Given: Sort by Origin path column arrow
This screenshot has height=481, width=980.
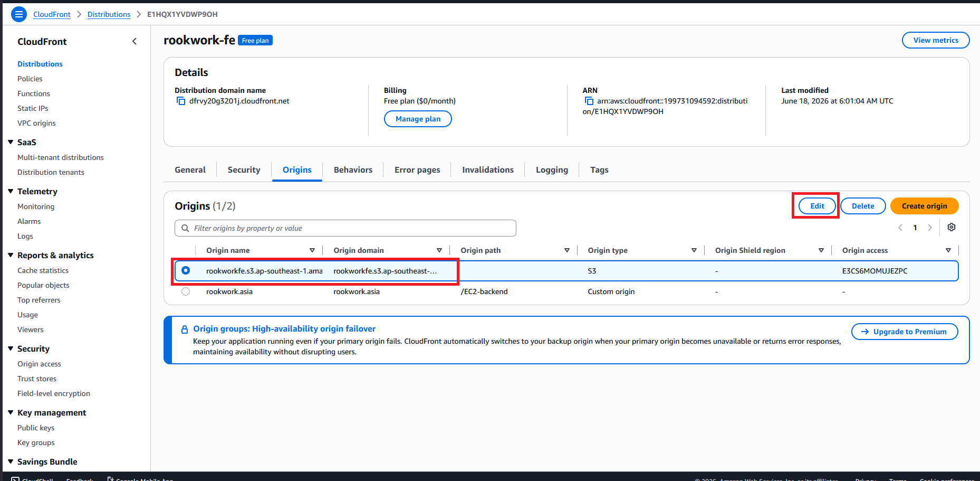Looking at the screenshot, I should (567, 250).
